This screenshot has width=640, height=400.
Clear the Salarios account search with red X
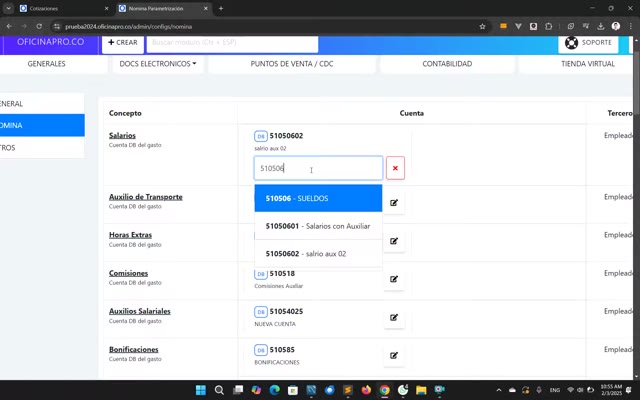click(x=395, y=168)
